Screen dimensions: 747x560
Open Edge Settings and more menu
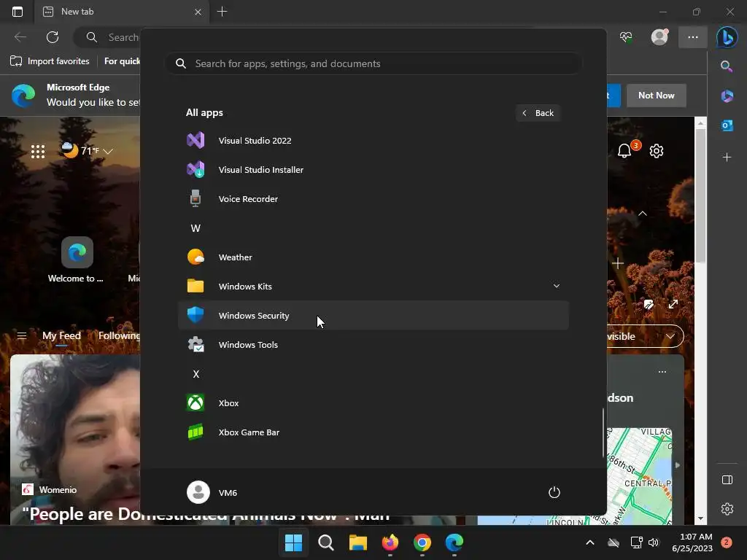(x=693, y=37)
